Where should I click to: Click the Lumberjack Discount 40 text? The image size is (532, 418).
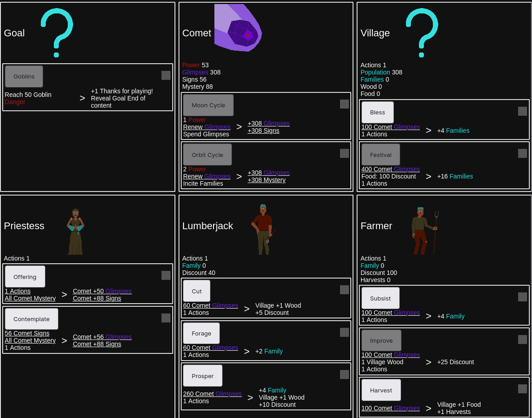[198, 273]
